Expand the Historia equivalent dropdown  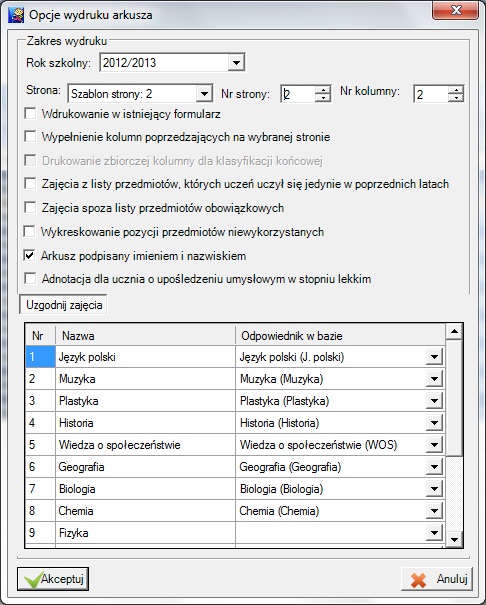(434, 423)
